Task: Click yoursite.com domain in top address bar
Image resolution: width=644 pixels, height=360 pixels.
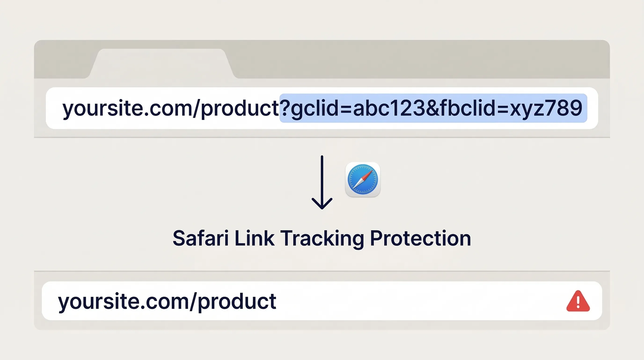Action: coord(127,109)
